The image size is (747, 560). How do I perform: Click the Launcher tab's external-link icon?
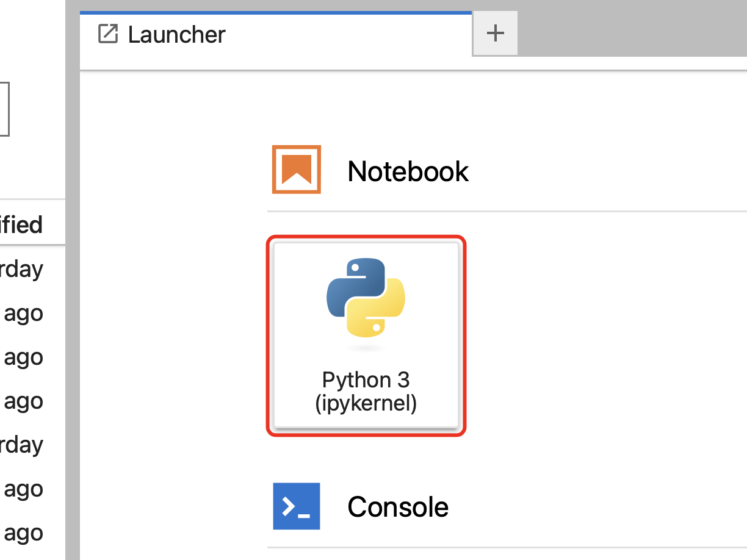(x=108, y=34)
